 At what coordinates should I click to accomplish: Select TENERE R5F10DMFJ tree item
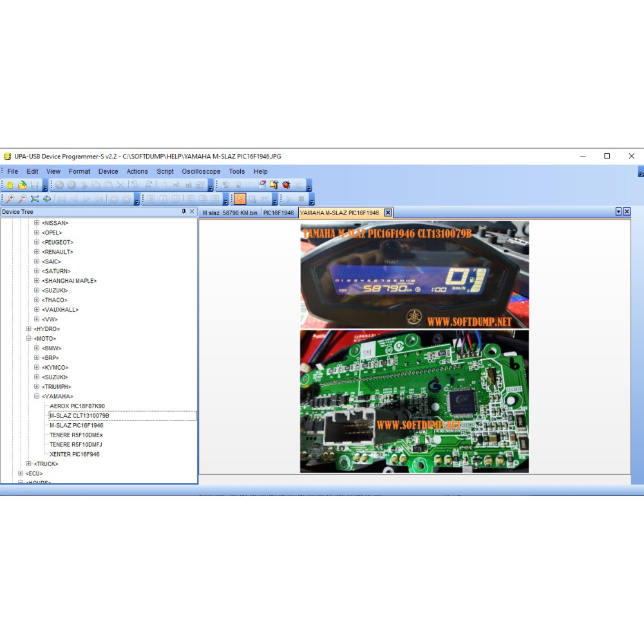[75, 444]
